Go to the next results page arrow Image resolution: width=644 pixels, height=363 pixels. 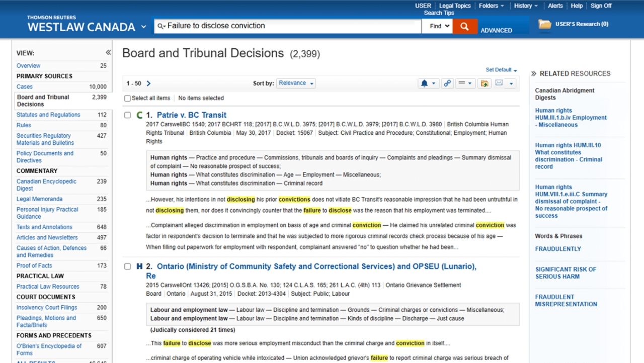[x=147, y=83]
